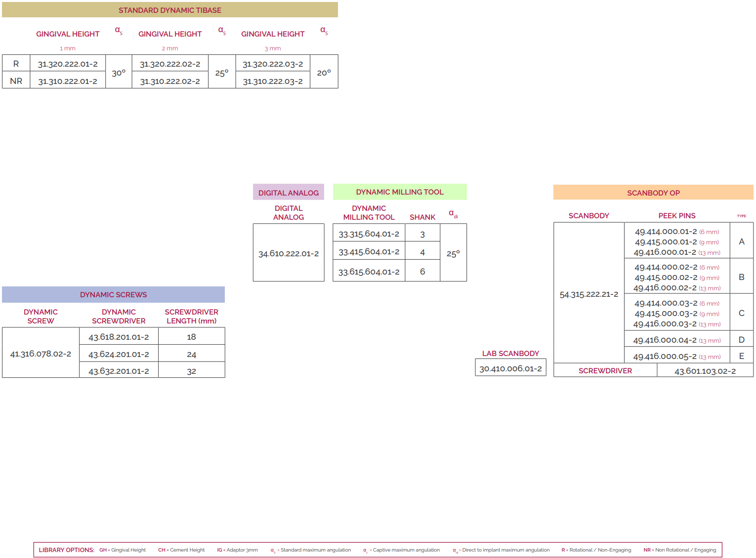The image size is (756, 558).
Task: Click the shank value 6 cell
Action: [x=422, y=271]
